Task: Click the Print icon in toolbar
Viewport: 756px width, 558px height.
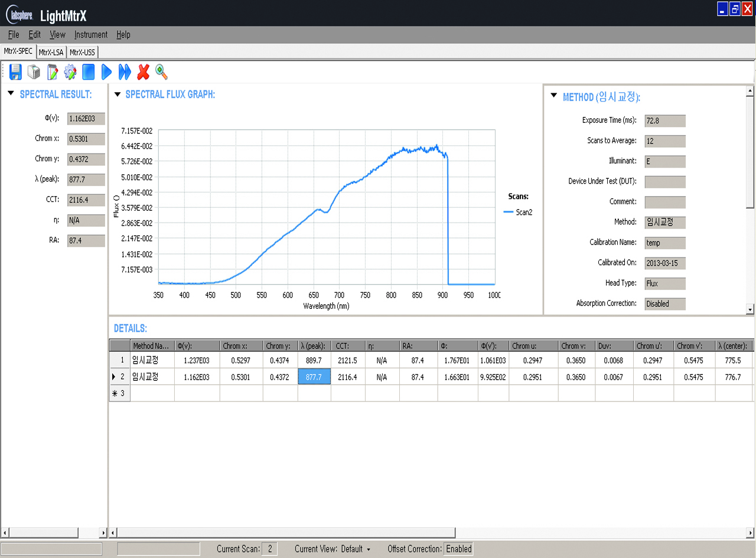Action: 34,72
